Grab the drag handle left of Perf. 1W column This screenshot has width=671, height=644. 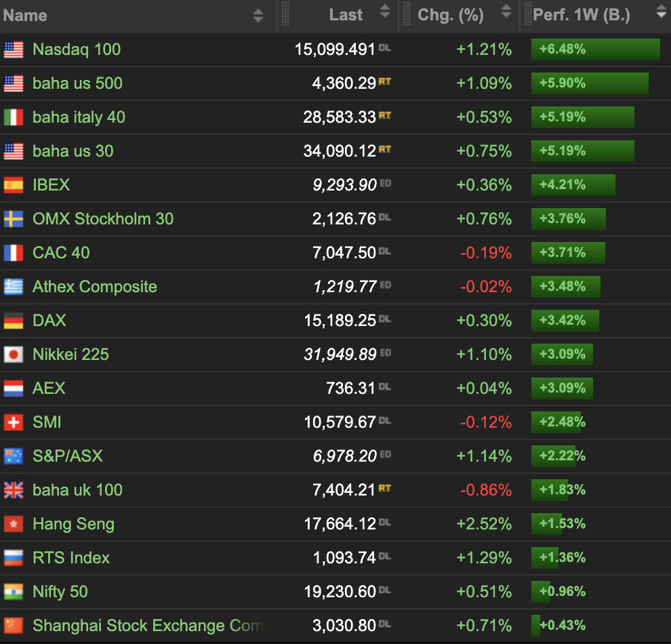pyautogui.click(x=527, y=14)
